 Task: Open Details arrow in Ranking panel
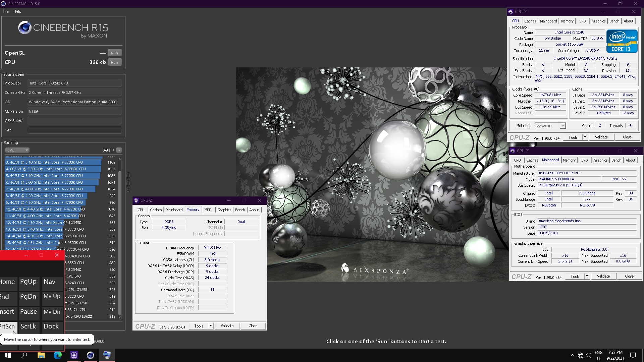pos(119,150)
